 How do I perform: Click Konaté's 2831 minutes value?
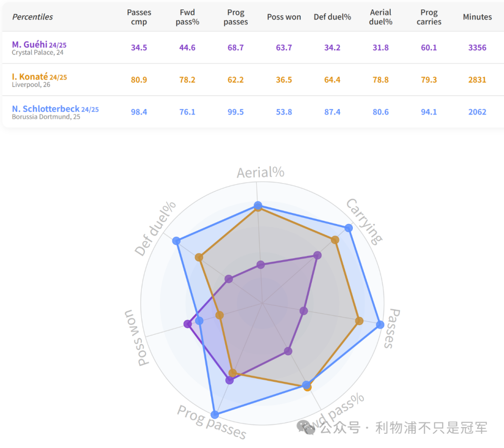[477, 80]
